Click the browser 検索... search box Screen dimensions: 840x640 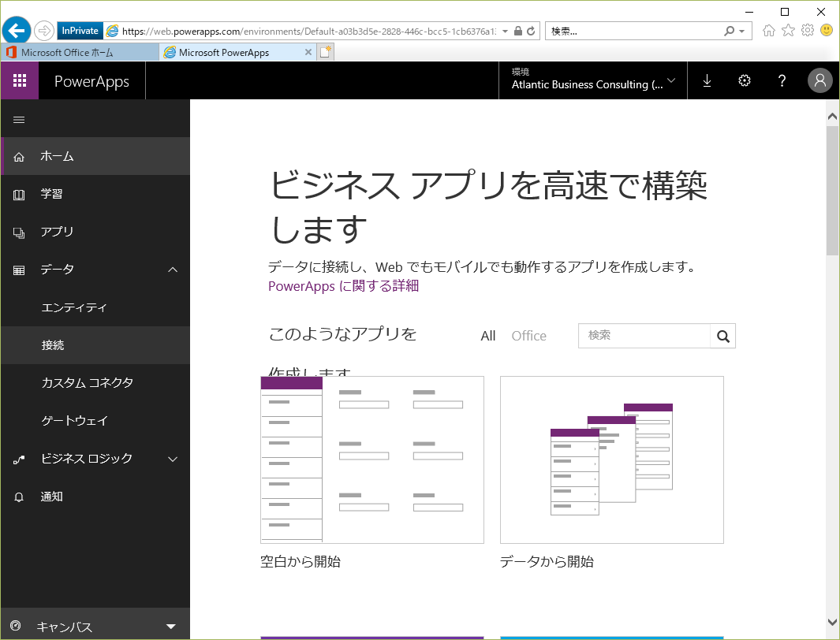634,31
